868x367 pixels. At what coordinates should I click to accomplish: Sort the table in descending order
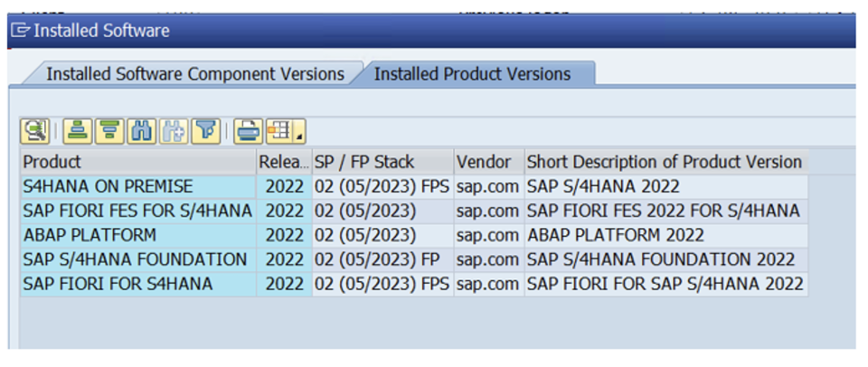coord(109,131)
